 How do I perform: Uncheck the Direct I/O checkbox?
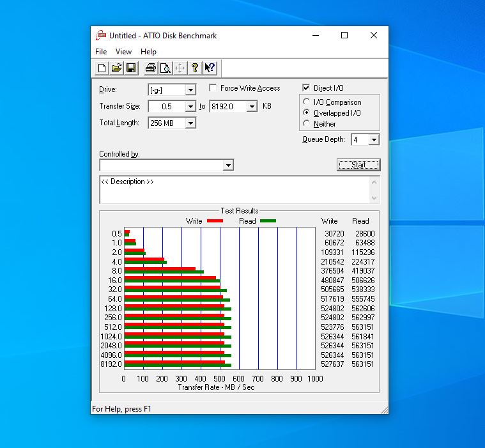click(x=307, y=88)
